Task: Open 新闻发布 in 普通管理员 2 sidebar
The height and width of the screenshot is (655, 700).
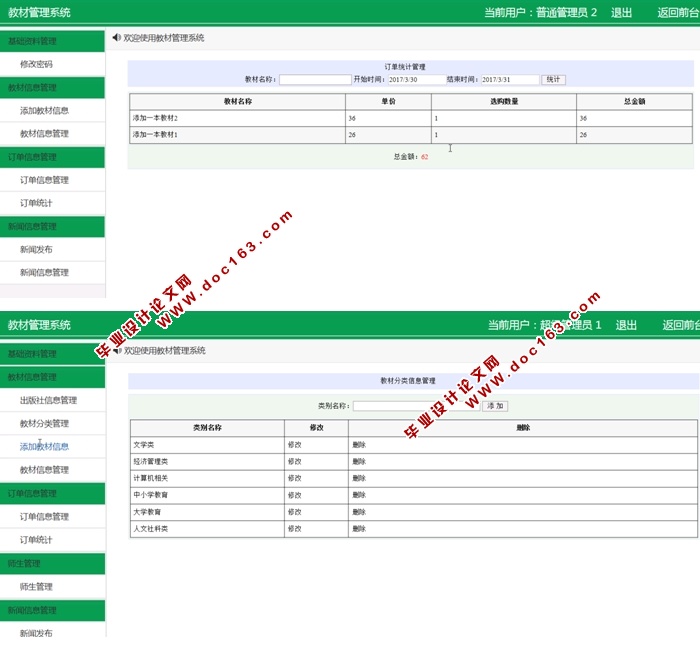Action: coord(36,250)
